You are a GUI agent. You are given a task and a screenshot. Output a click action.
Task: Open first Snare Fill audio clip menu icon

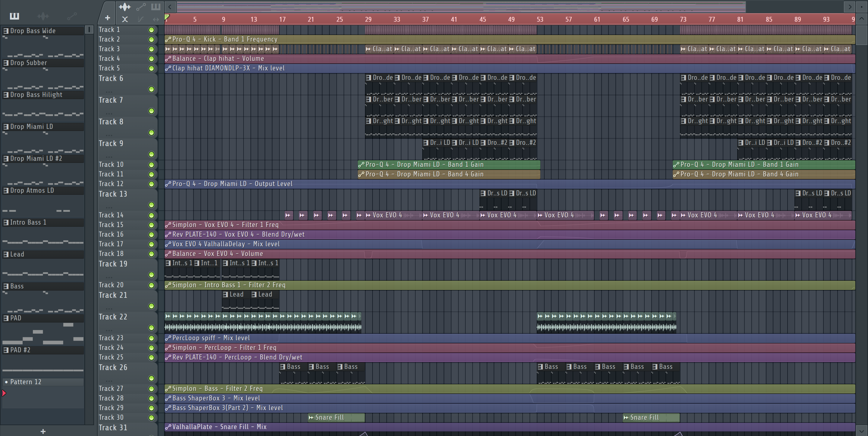[x=311, y=418]
